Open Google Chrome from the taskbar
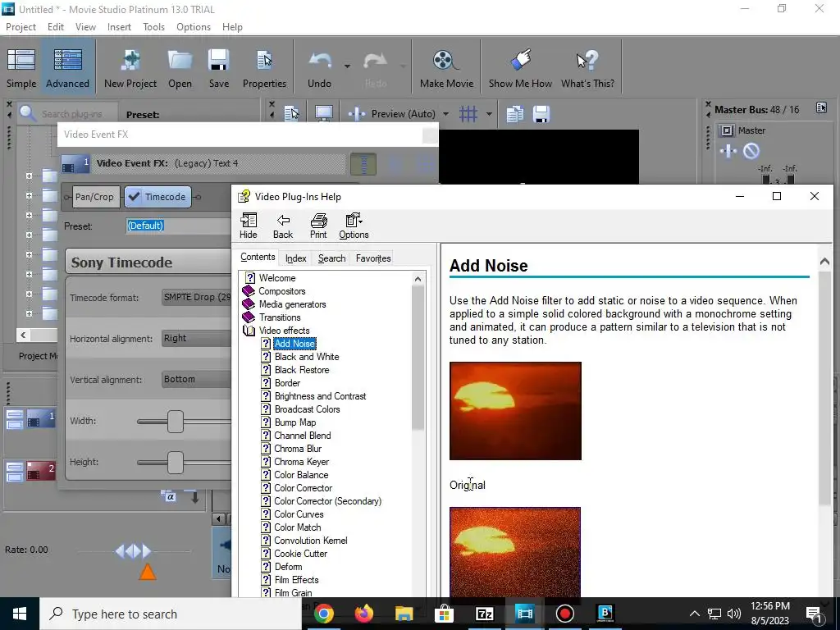The width and height of the screenshot is (840, 630). click(323, 614)
